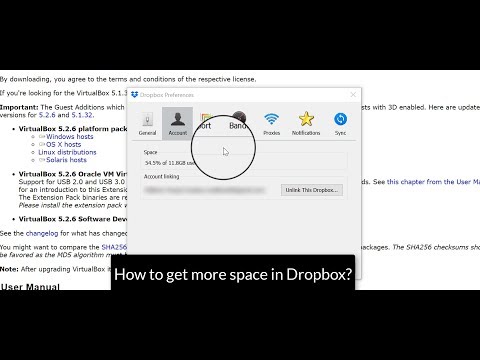This screenshot has height=360, width=480.
Task: Open the General preferences tab
Action: click(x=147, y=123)
